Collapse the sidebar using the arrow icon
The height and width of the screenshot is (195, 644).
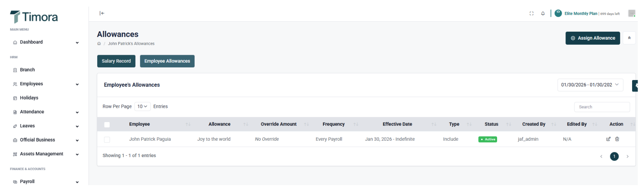coord(102,13)
